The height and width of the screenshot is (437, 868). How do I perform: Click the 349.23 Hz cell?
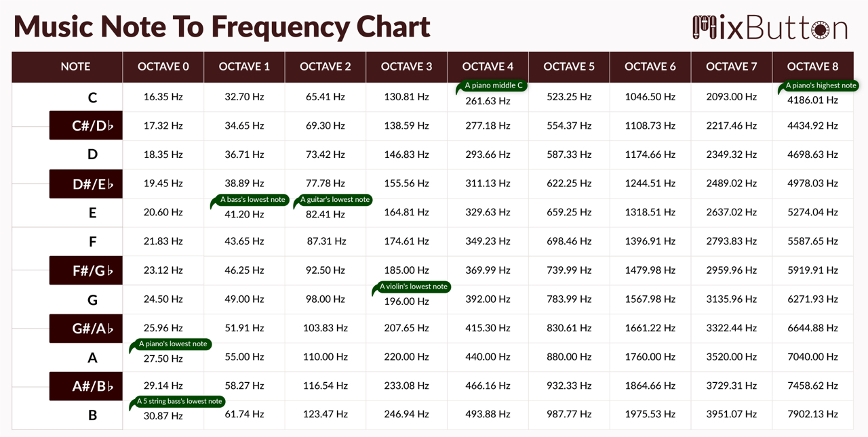488,241
